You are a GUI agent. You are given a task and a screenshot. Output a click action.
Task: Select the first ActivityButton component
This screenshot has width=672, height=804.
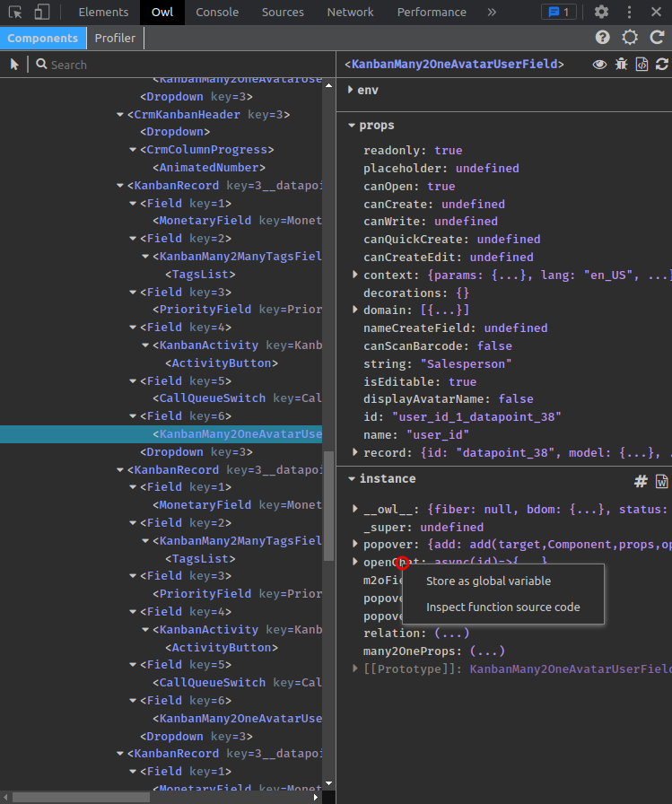tap(222, 363)
